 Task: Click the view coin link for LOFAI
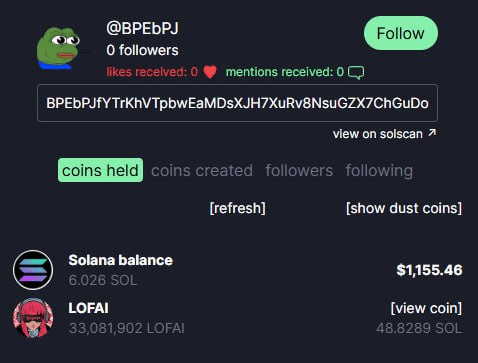pyautogui.click(x=426, y=308)
